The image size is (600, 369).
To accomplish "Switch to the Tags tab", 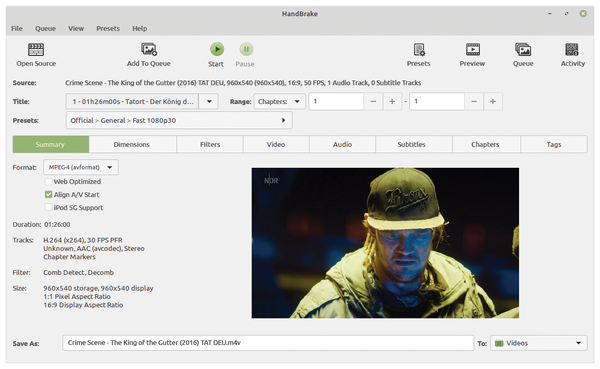I will pos(554,144).
